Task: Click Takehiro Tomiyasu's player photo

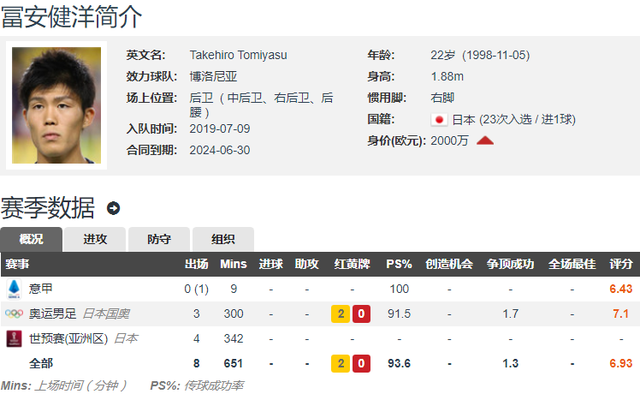Action: 56,105
